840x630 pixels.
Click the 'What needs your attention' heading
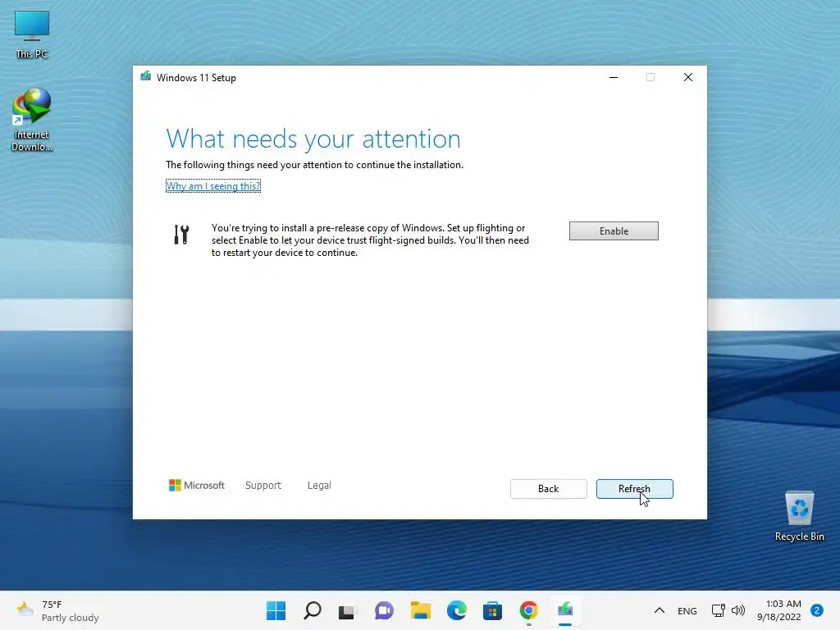pyautogui.click(x=313, y=139)
